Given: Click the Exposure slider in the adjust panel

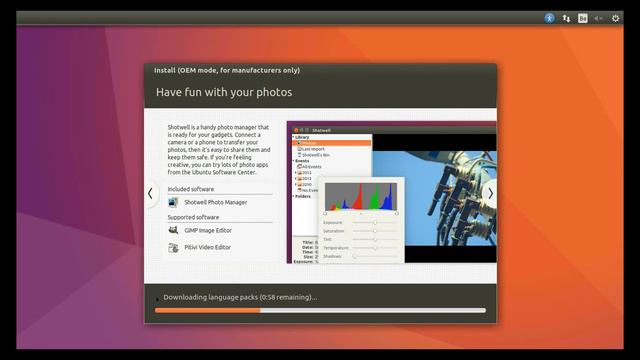Looking at the screenshot, I should tap(375, 222).
